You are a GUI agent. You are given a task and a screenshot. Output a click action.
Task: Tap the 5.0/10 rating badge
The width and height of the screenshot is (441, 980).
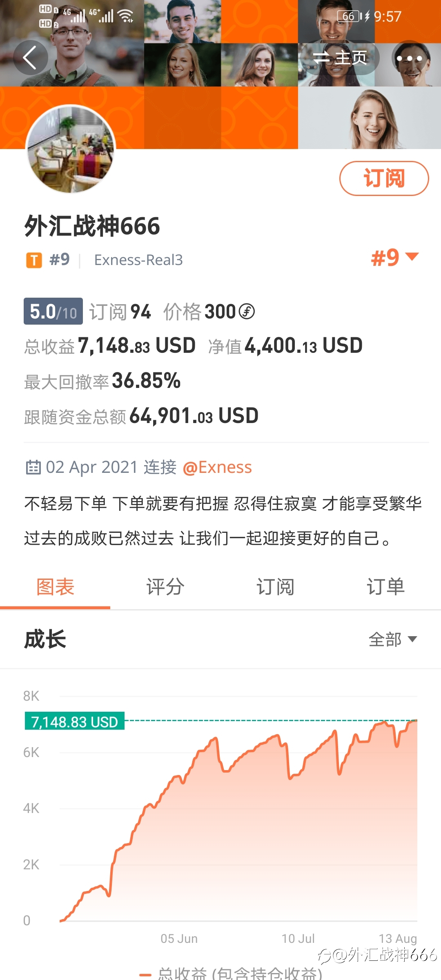[53, 312]
